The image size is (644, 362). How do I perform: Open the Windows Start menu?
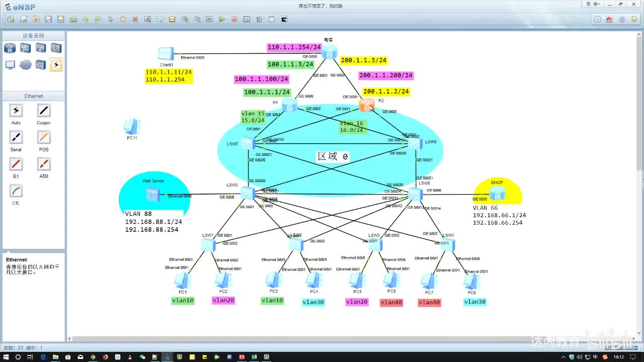(x=6, y=357)
